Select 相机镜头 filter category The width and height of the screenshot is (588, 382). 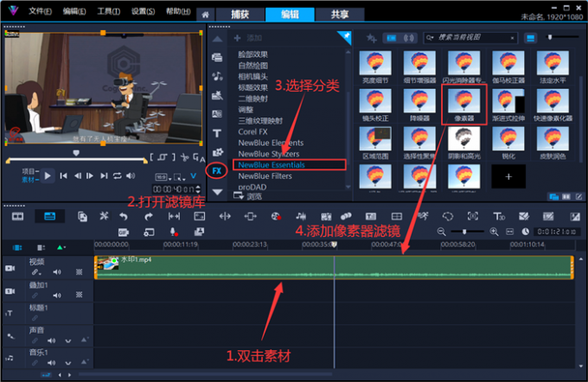(252, 76)
